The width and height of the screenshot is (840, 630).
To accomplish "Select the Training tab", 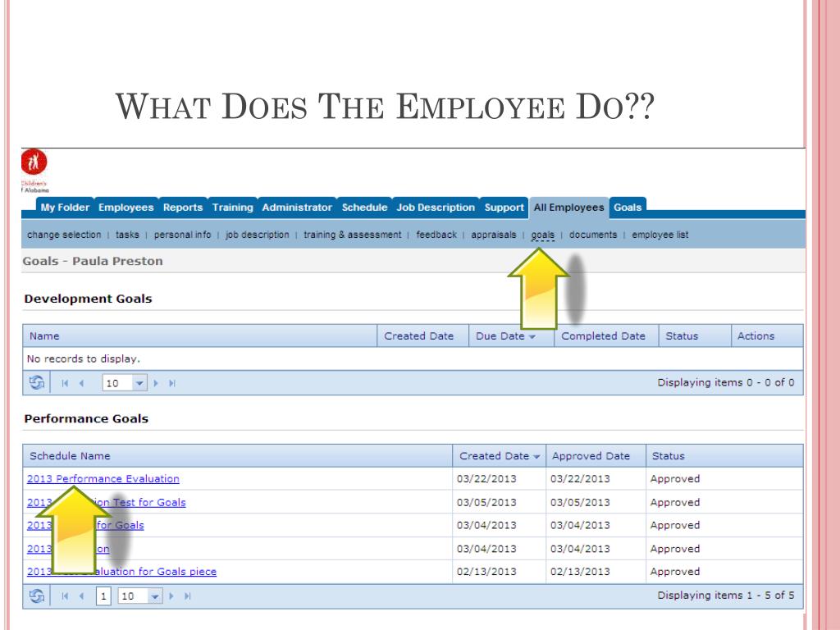I will 232,208.
